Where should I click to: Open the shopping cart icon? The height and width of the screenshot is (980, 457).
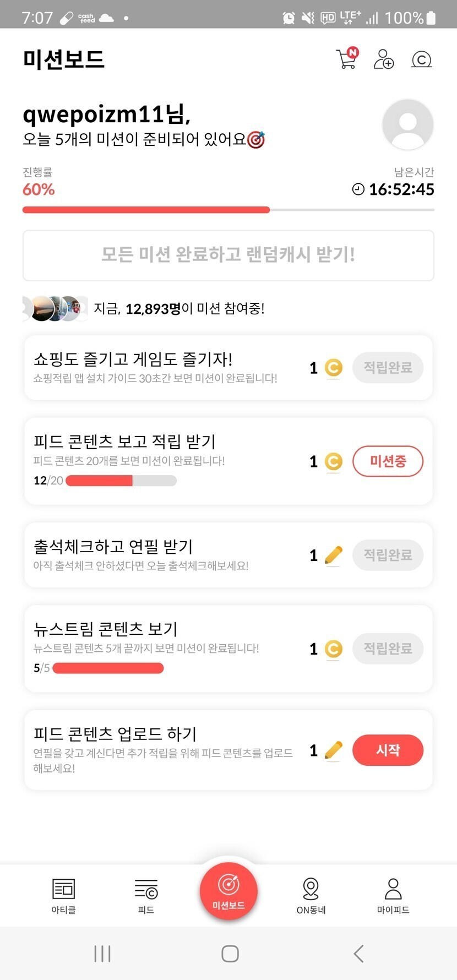[x=347, y=59]
